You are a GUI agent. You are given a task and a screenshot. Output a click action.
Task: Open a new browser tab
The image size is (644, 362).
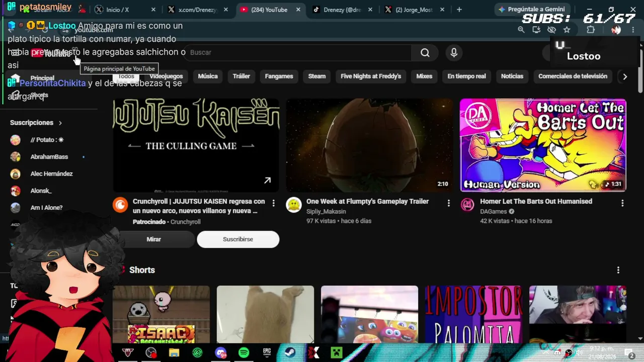459,10
